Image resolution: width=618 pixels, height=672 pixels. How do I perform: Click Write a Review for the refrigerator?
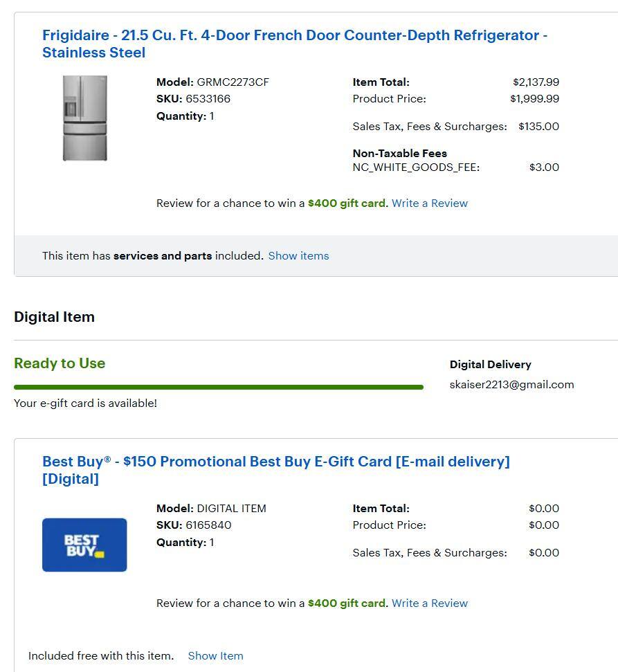[429, 203]
